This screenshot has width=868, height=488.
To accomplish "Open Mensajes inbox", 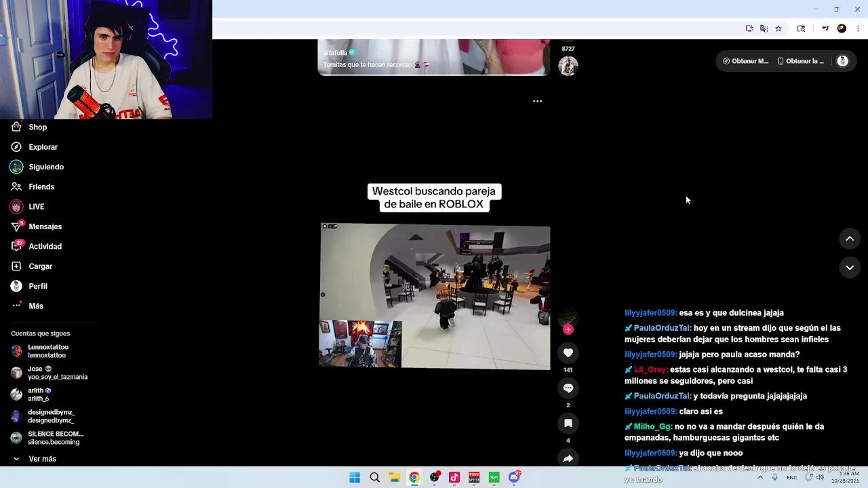I will click(x=37, y=226).
